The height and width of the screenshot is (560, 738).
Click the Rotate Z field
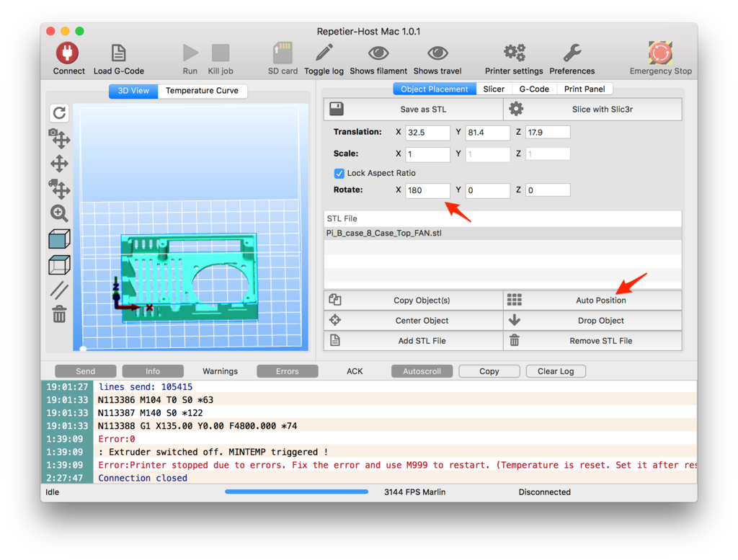pyautogui.click(x=548, y=190)
